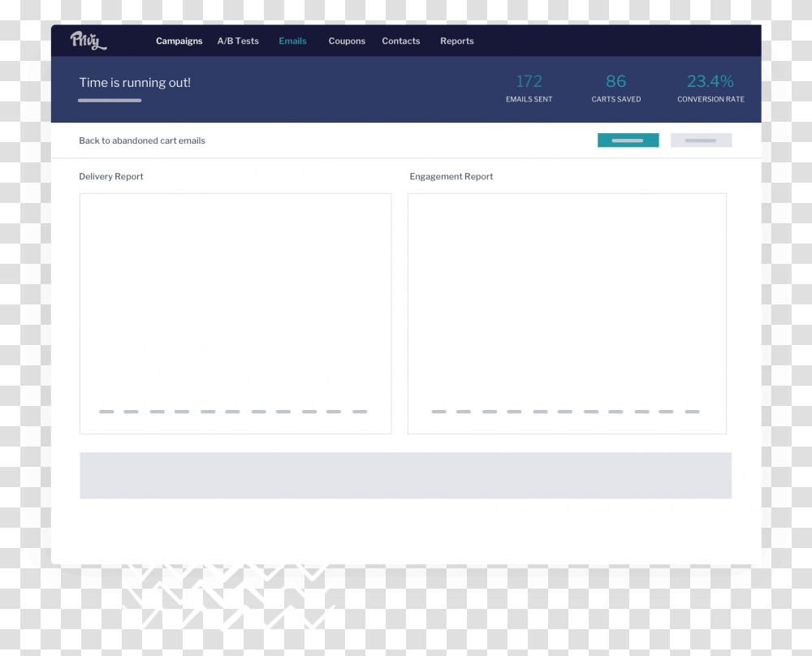
Task: Switch to the A/B Tests tab
Action: coord(238,41)
